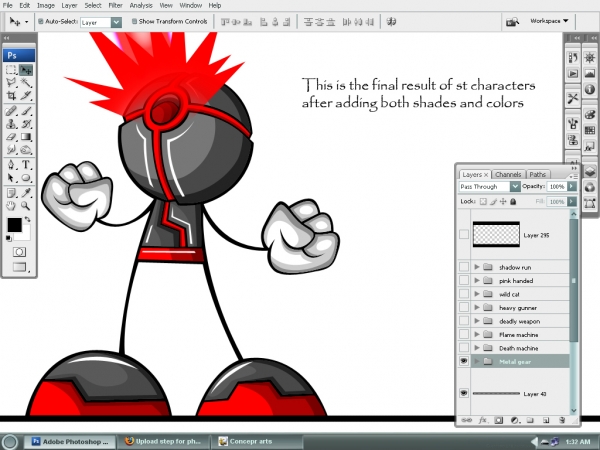This screenshot has height=450, width=600.
Task: Select the Crop tool
Action: pos(11,95)
